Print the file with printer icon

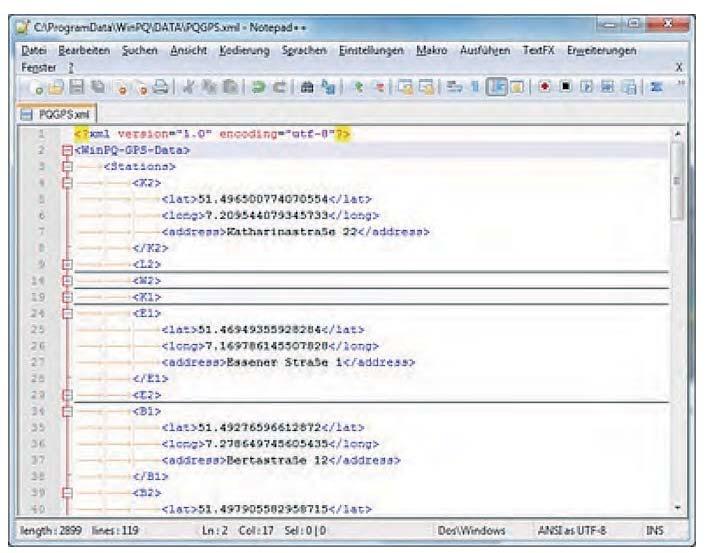160,87
